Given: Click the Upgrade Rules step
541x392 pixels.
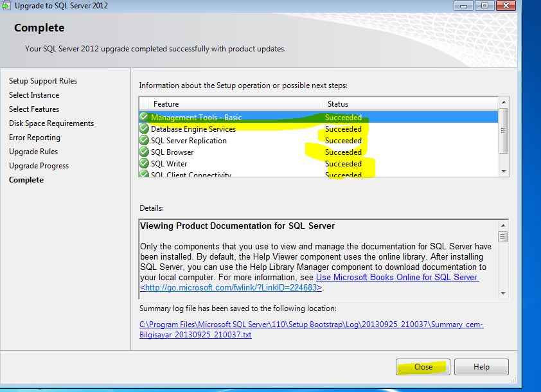Looking at the screenshot, I should (33, 152).
